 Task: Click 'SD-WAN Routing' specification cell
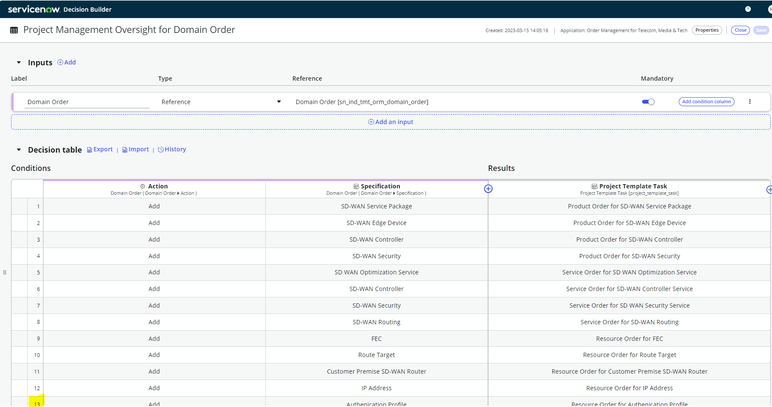(x=376, y=322)
